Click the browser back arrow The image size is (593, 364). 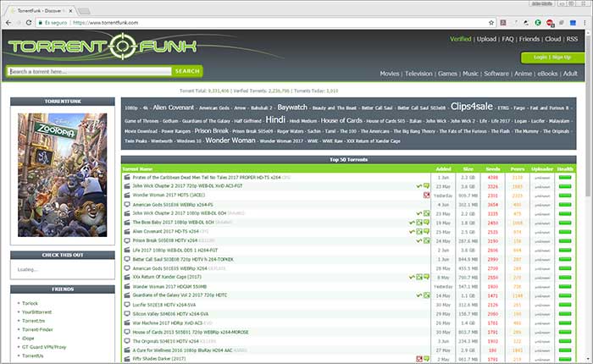(8, 23)
